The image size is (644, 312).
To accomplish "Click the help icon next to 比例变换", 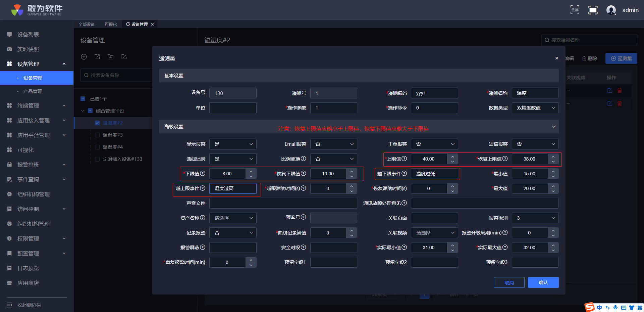I will click(x=303, y=159).
